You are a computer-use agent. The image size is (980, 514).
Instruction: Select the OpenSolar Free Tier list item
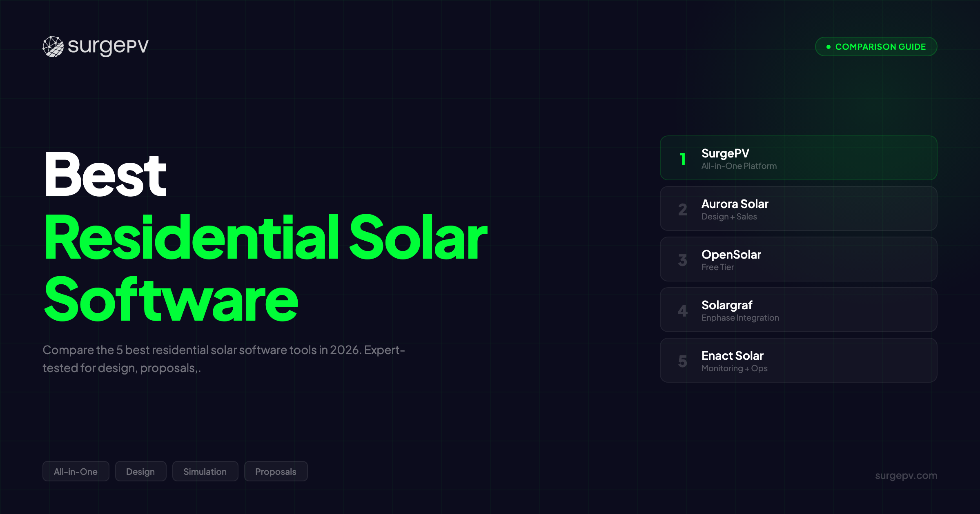point(798,260)
